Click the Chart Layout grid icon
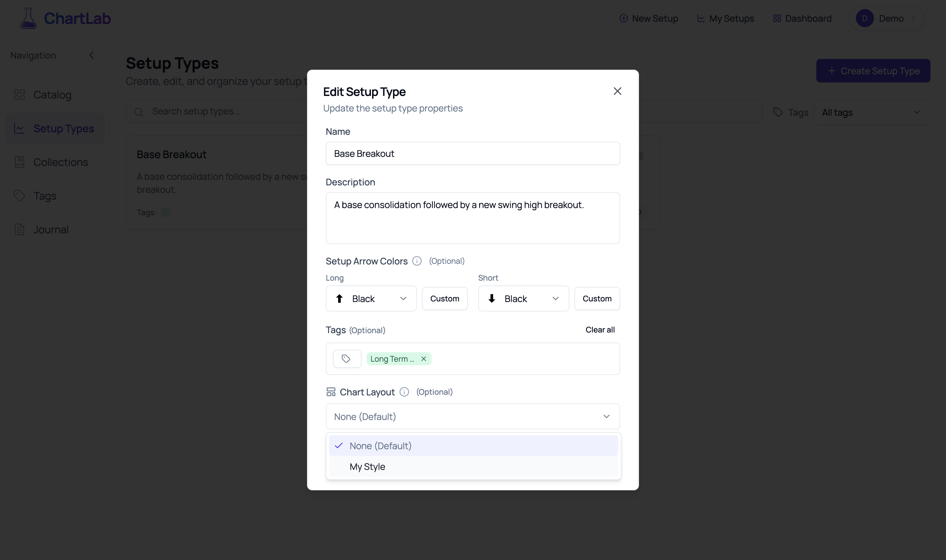This screenshot has width=946, height=560. 331,392
